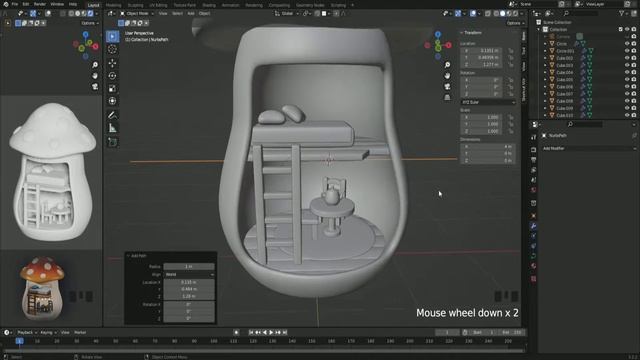
Task: Switch perspective/orthographic grid icon
Action: pos(447,97)
